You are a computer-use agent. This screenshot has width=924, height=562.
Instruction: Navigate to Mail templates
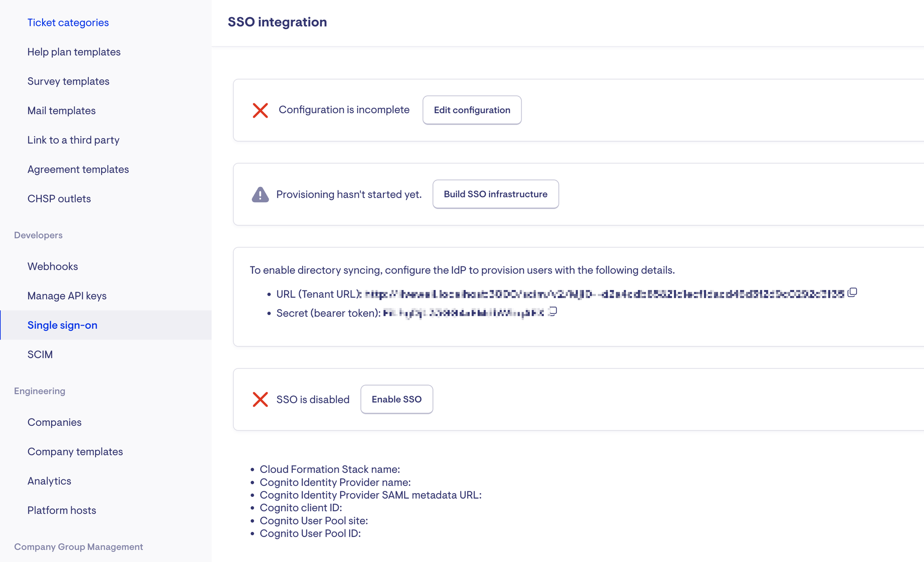click(x=61, y=111)
